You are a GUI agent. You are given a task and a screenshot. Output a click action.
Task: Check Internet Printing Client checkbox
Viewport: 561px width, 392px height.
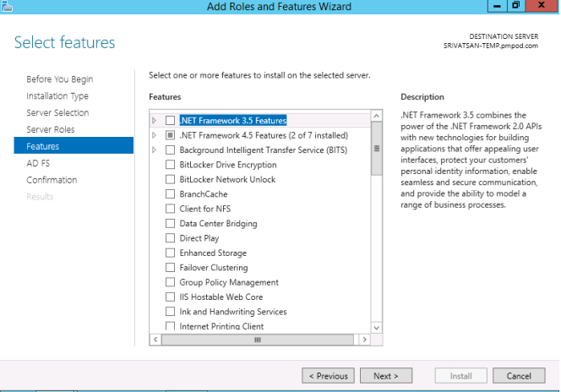click(x=171, y=326)
